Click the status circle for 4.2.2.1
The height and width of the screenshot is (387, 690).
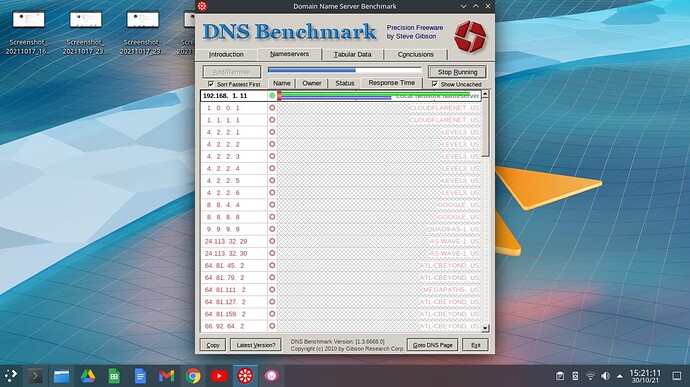pyautogui.click(x=272, y=132)
